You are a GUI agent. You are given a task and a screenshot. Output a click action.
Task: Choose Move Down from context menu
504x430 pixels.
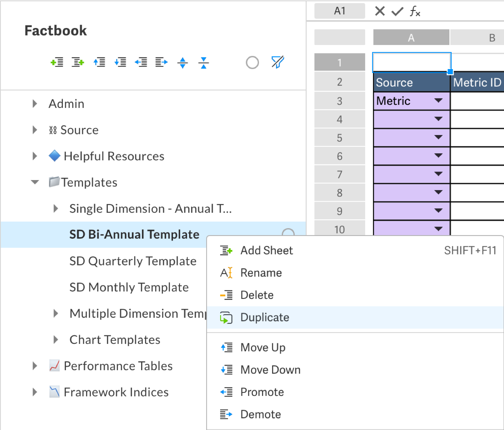click(x=356, y=370)
